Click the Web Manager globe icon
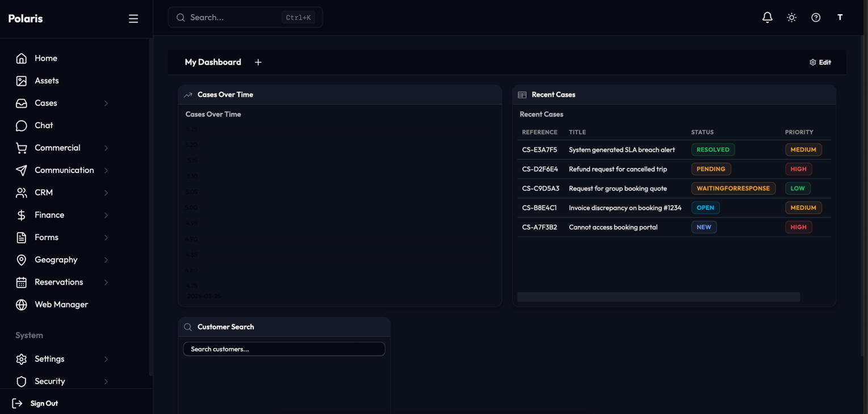The height and width of the screenshot is (414, 868). (x=21, y=305)
